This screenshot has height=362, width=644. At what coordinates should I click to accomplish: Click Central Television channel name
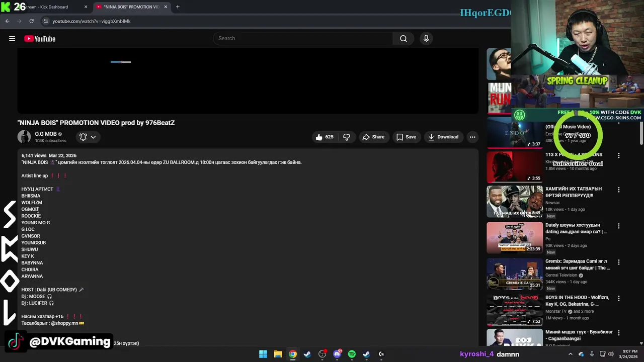coord(561,275)
